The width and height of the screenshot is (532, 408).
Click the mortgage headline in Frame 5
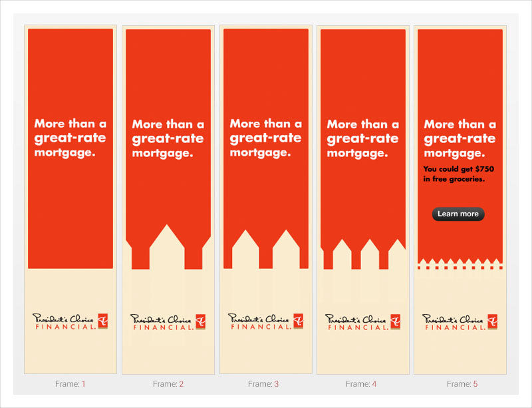pos(460,138)
